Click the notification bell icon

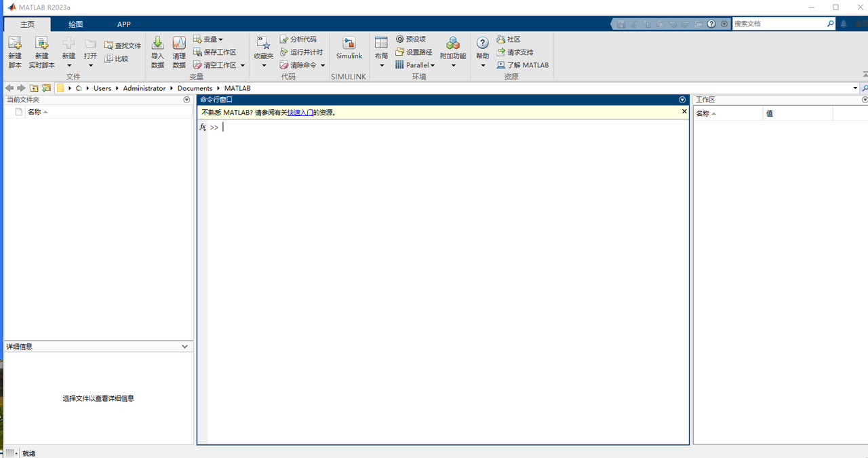point(844,24)
